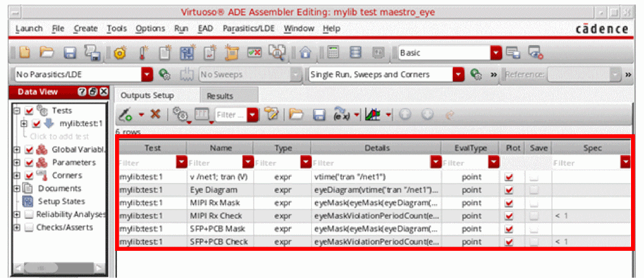644x278 pixels.
Task: Uncheck Plot for the Eye Diagram row
Action: click(510, 190)
